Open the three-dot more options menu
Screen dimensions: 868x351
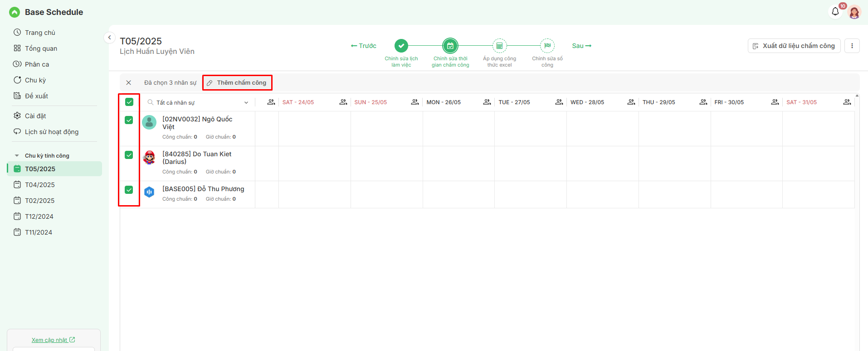coord(852,46)
